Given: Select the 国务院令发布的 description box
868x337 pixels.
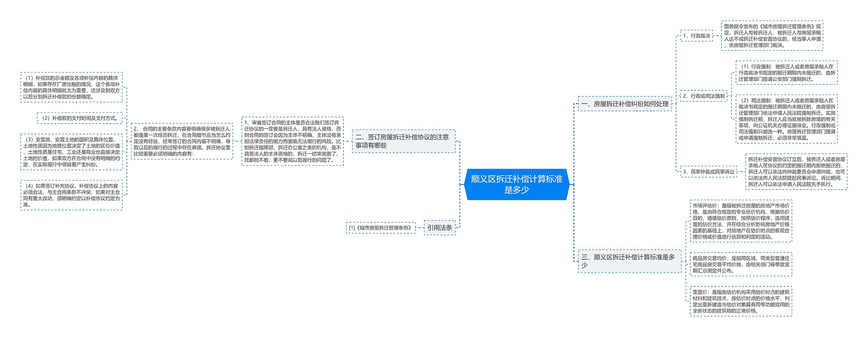Looking at the screenshot, I should tap(772, 36).
